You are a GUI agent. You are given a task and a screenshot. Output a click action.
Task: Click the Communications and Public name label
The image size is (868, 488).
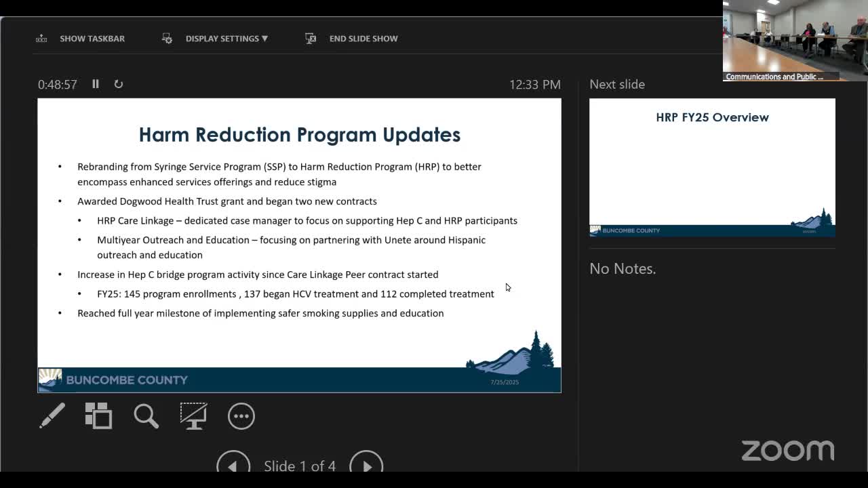pos(774,77)
